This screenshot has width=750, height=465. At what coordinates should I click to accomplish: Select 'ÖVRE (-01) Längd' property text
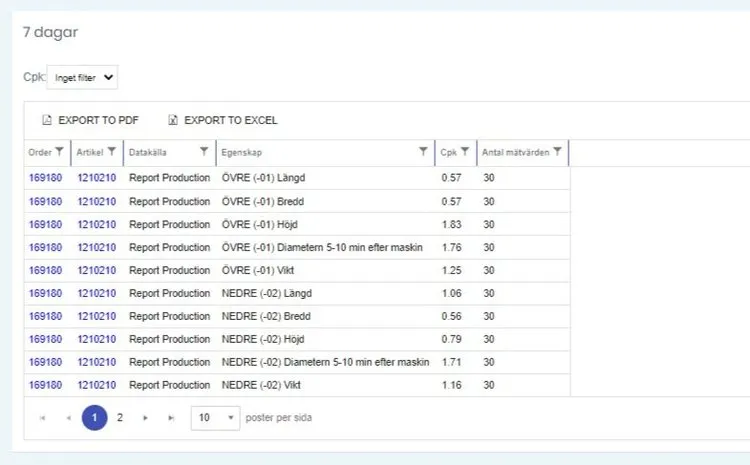point(264,178)
